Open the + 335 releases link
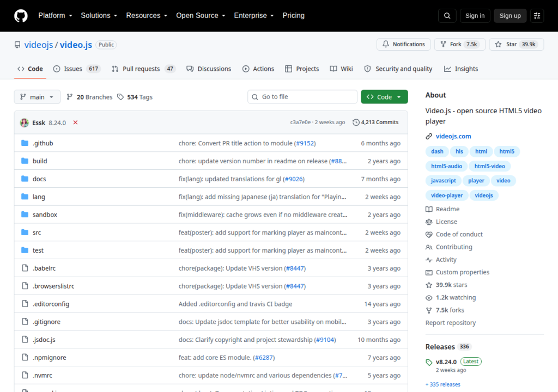This screenshot has height=392, width=558. 442,384
